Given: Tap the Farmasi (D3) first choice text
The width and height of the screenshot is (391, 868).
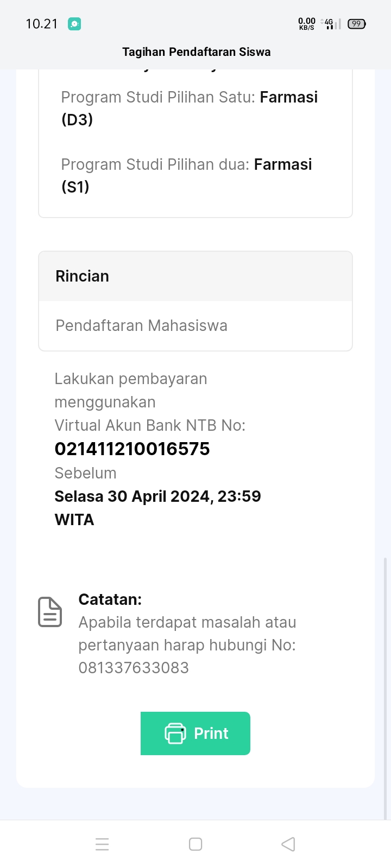Looking at the screenshot, I should point(288,98).
